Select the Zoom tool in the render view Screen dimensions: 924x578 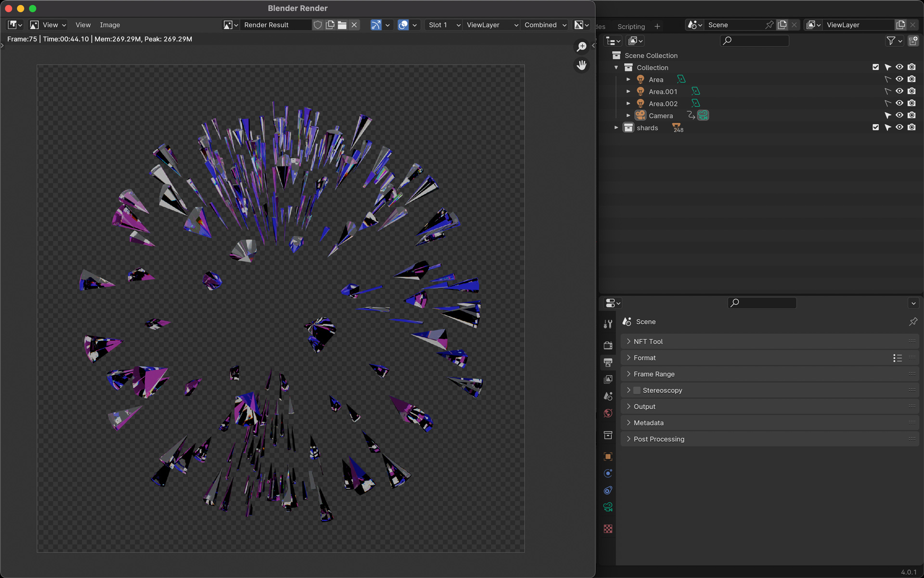[581, 47]
